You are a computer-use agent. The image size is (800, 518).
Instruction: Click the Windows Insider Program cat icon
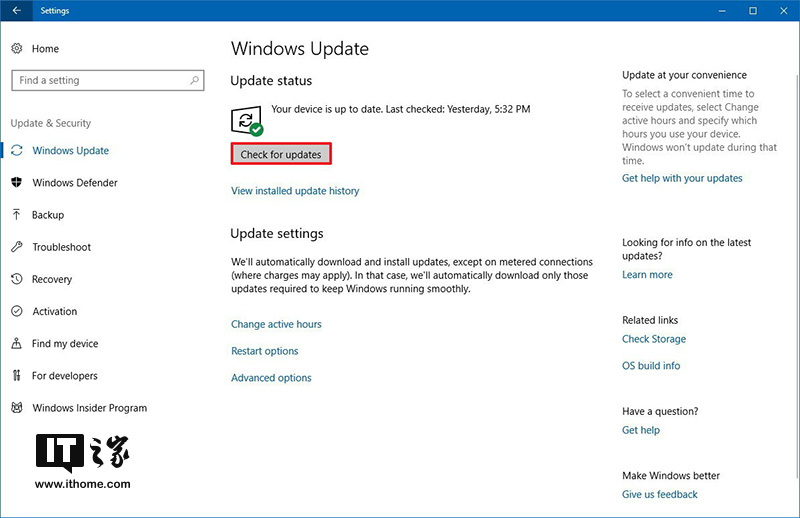(17, 407)
